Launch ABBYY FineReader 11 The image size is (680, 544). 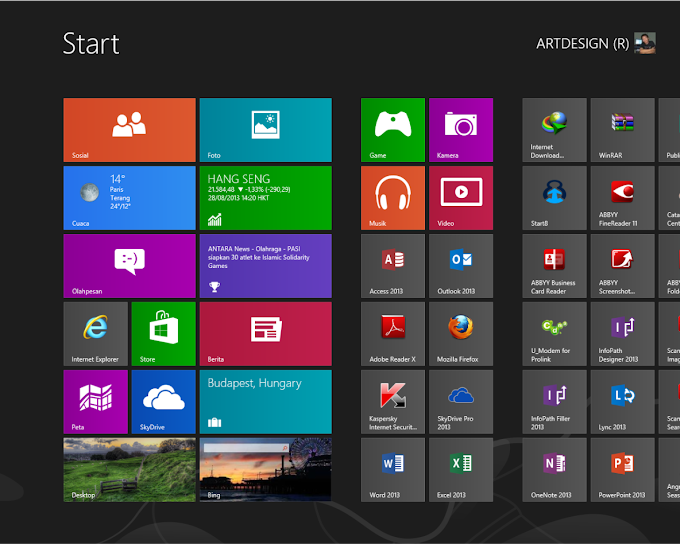[622, 198]
